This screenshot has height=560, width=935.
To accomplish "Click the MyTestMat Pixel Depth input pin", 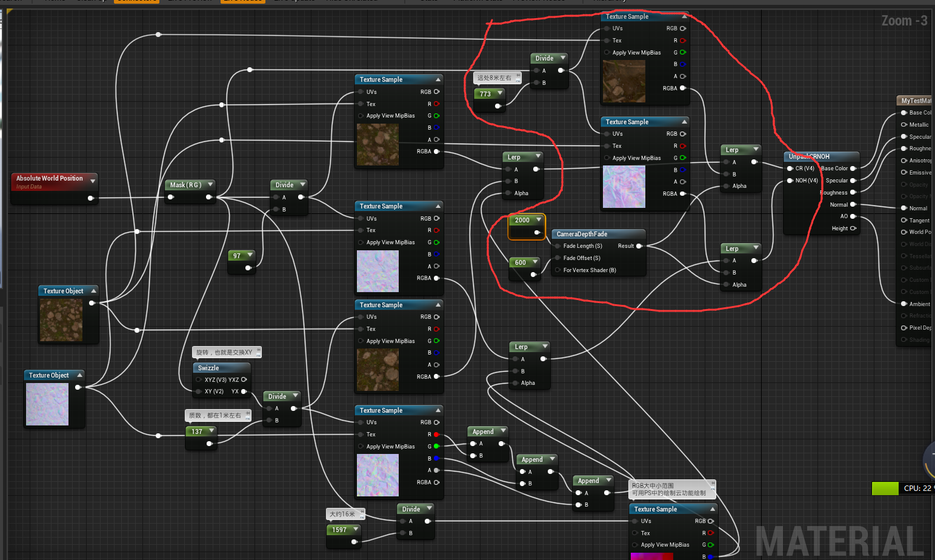I will click(904, 328).
